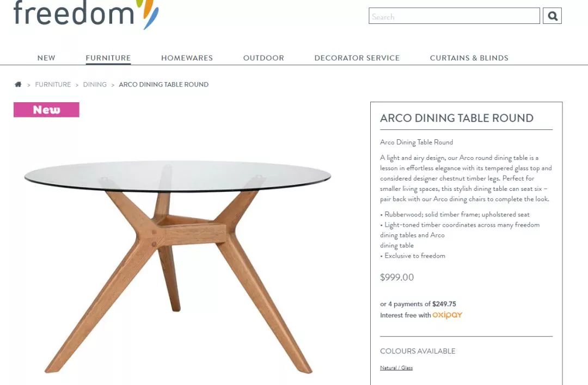Click the pink New badge
588x385 pixels.
[46, 110]
